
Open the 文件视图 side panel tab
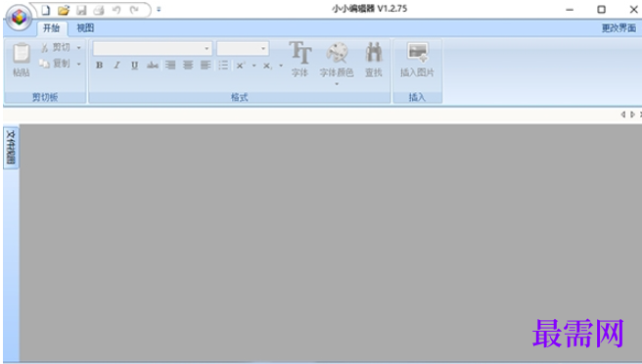tap(11, 148)
